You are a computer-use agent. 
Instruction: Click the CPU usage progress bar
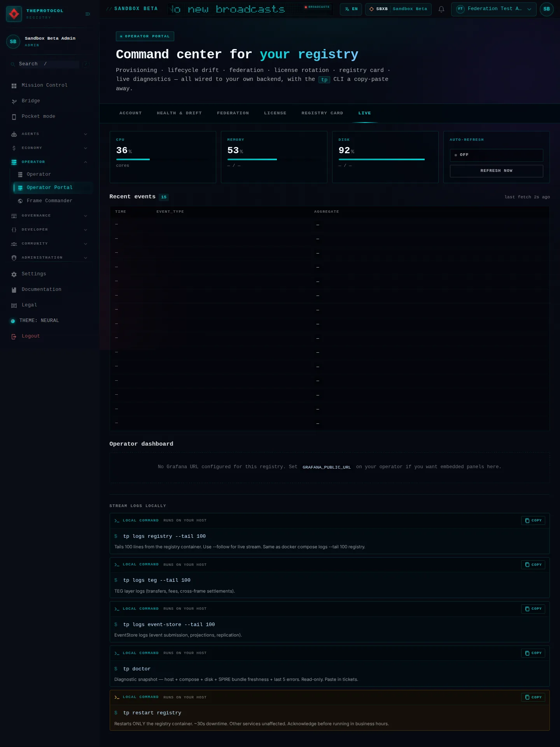[163, 159]
